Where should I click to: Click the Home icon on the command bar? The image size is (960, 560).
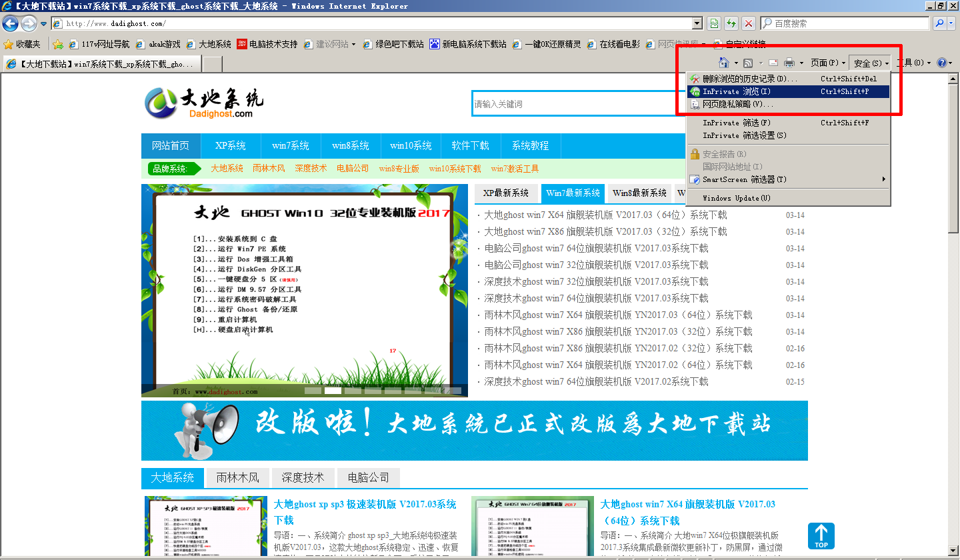coord(724,62)
